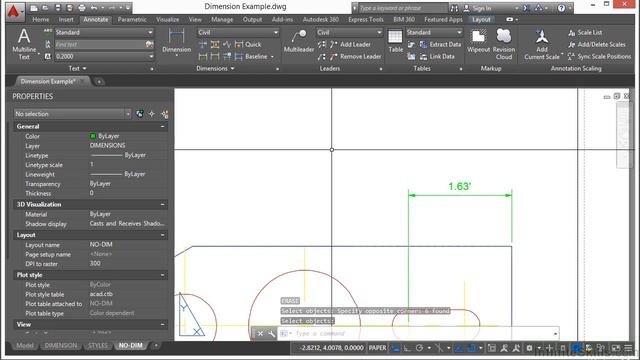Image resolution: width=640 pixels, height=360 pixels.
Task: Click Remove Leader button
Action: 356,56
